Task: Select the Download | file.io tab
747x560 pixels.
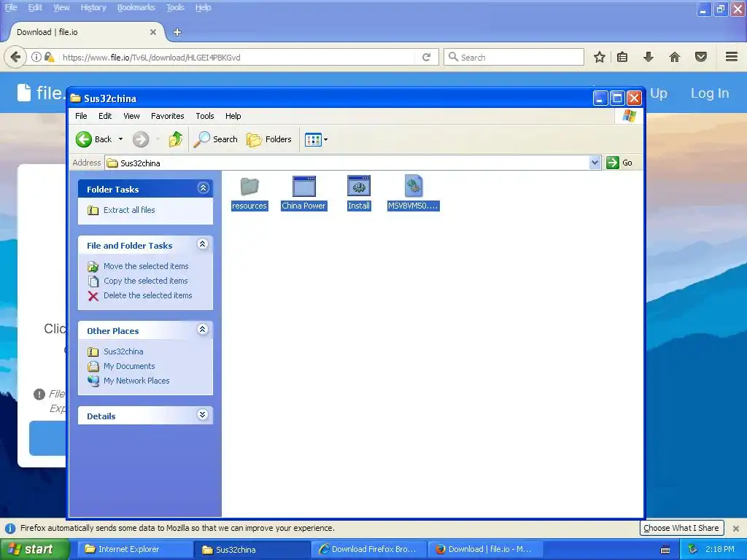Action: tap(86, 32)
